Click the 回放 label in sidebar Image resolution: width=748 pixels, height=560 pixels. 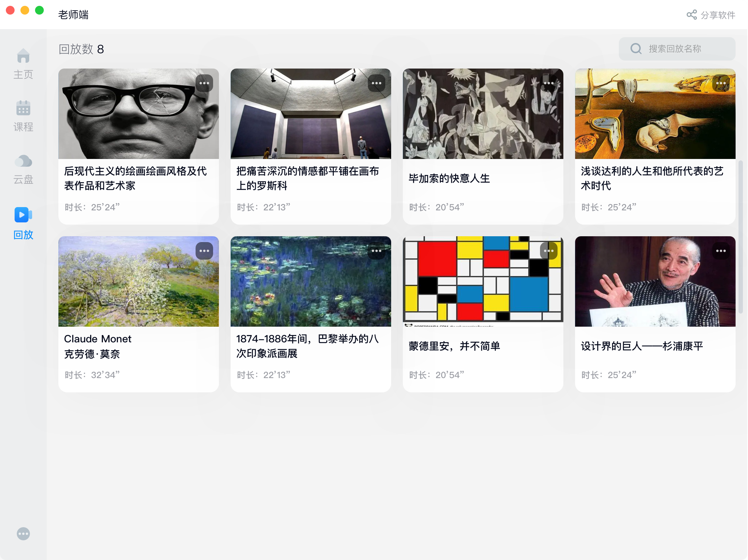[x=23, y=235]
